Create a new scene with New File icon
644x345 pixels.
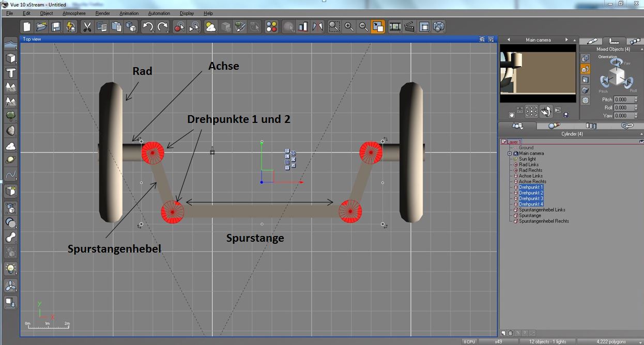pyautogui.click(x=27, y=27)
